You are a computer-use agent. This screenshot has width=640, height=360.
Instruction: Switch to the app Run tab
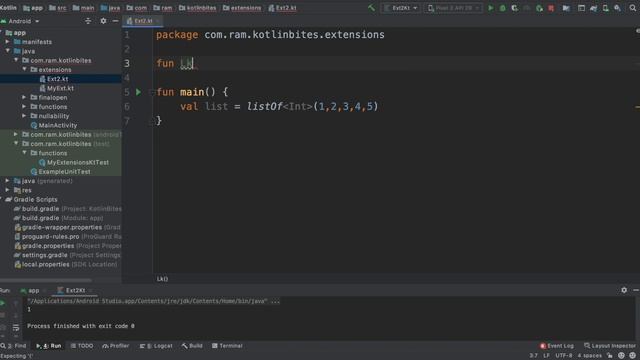(x=30, y=290)
